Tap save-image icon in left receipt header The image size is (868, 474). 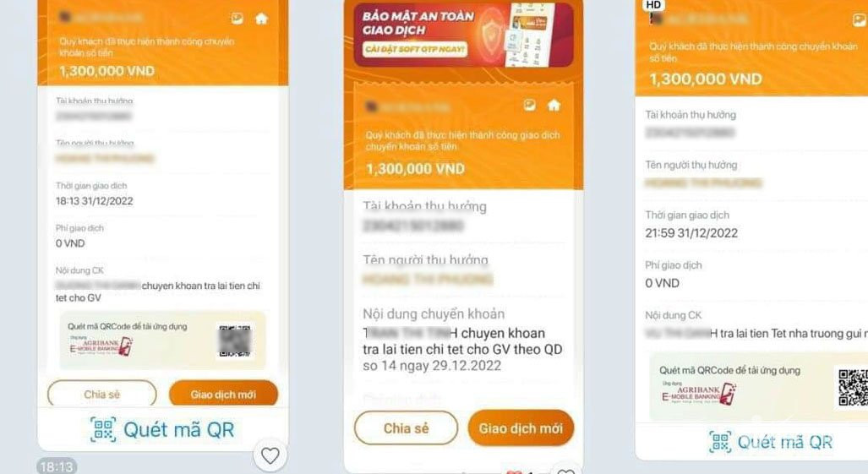(237, 19)
